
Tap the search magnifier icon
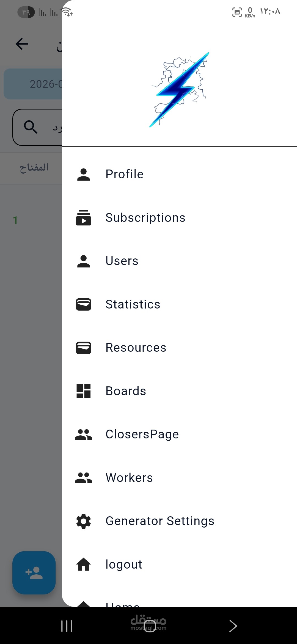click(x=31, y=127)
